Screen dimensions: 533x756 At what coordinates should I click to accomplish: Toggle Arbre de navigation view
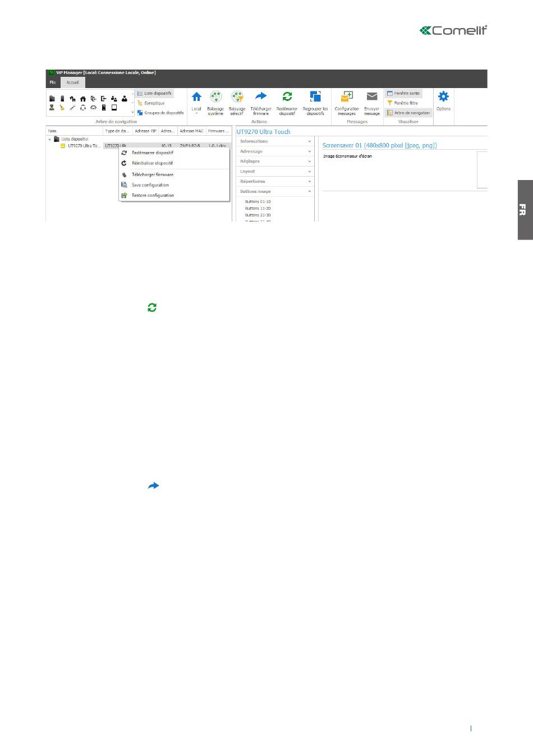click(408, 113)
